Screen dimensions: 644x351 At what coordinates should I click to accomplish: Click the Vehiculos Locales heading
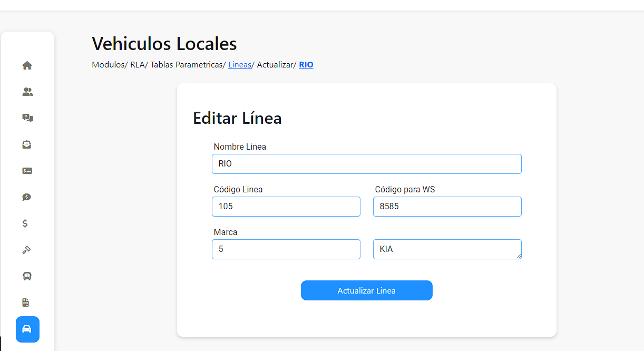pos(164,43)
